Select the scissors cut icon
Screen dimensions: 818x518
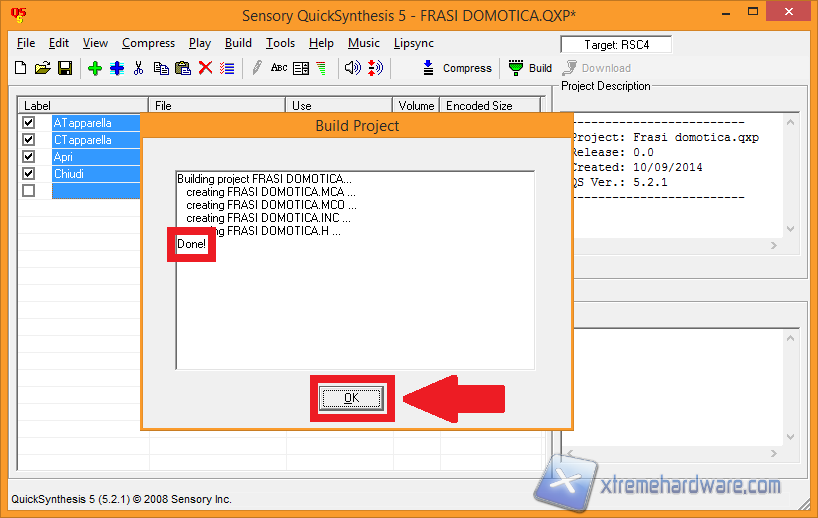point(139,68)
